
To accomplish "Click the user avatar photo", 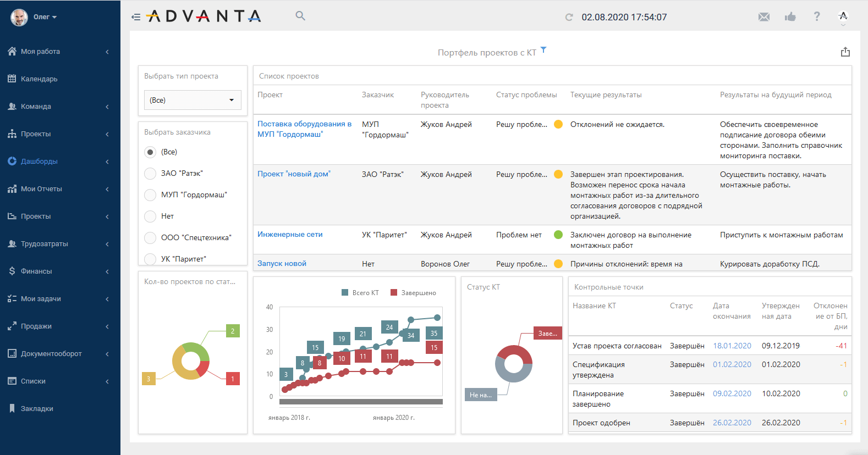I will (19, 17).
